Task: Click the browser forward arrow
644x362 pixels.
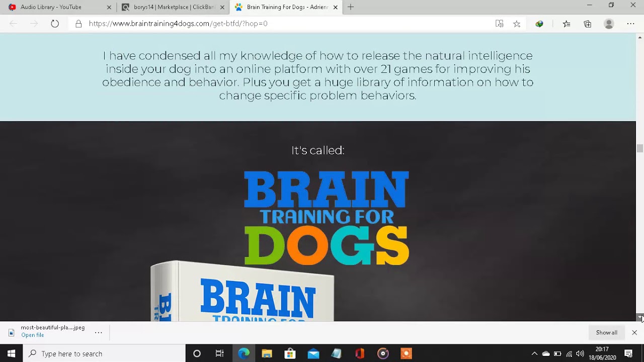Action: point(34,24)
